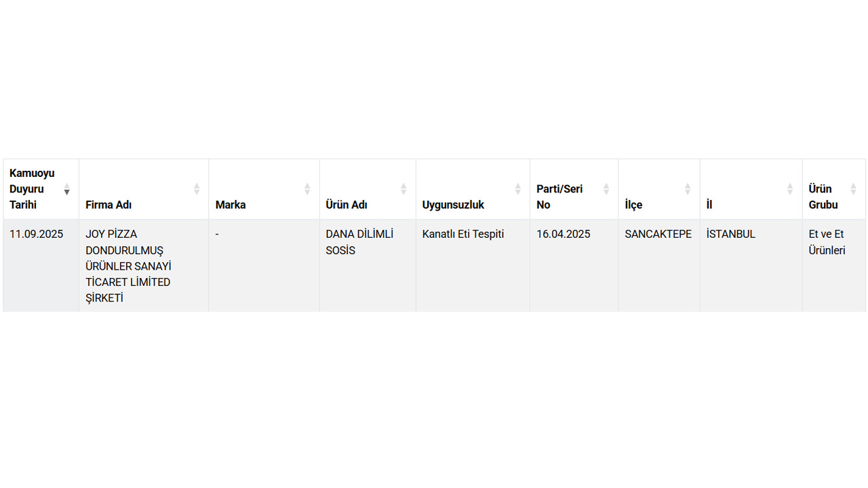Select the JOY PİZZA company name cell
Image resolution: width=868 pixels, height=488 pixels.
tap(128, 266)
